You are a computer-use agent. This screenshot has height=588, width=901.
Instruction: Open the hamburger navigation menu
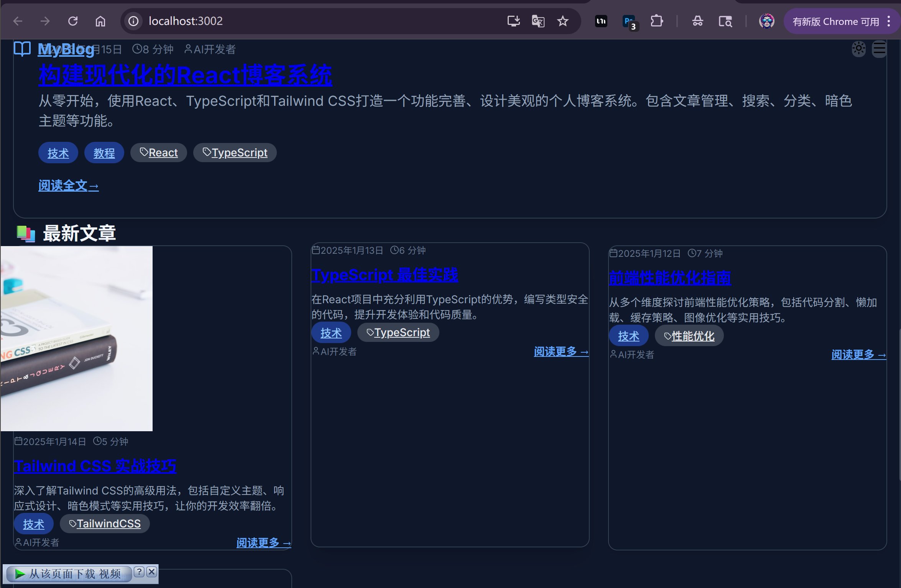click(879, 49)
